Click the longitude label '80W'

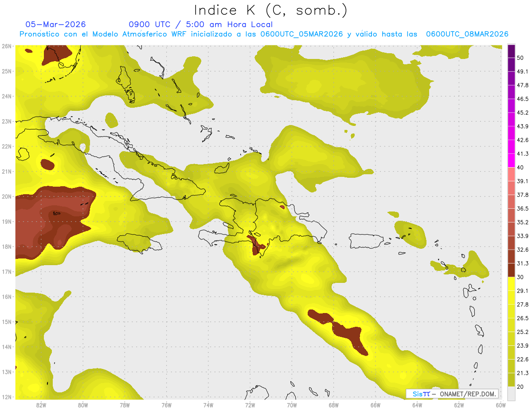(x=83, y=405)
